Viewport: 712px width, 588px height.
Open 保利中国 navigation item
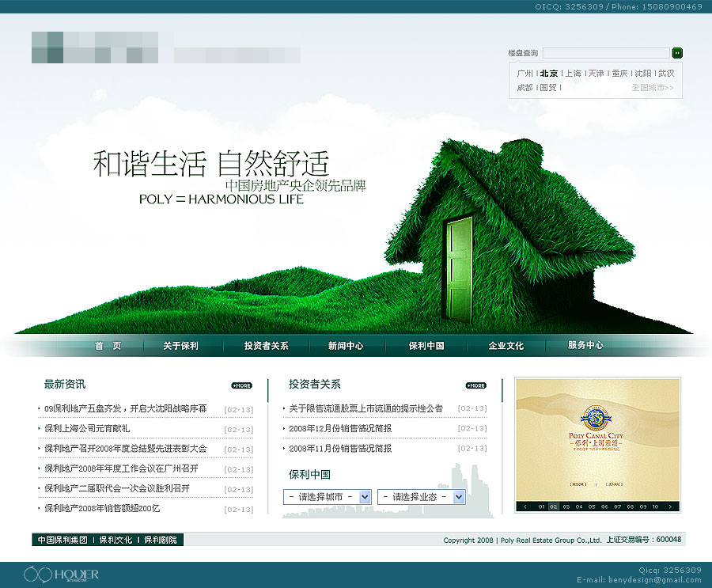[426, 346]
